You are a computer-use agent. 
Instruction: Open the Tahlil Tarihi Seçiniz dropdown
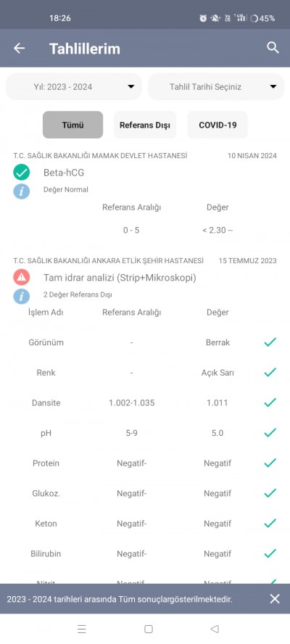pyautogui.click(x=216, y=86)
